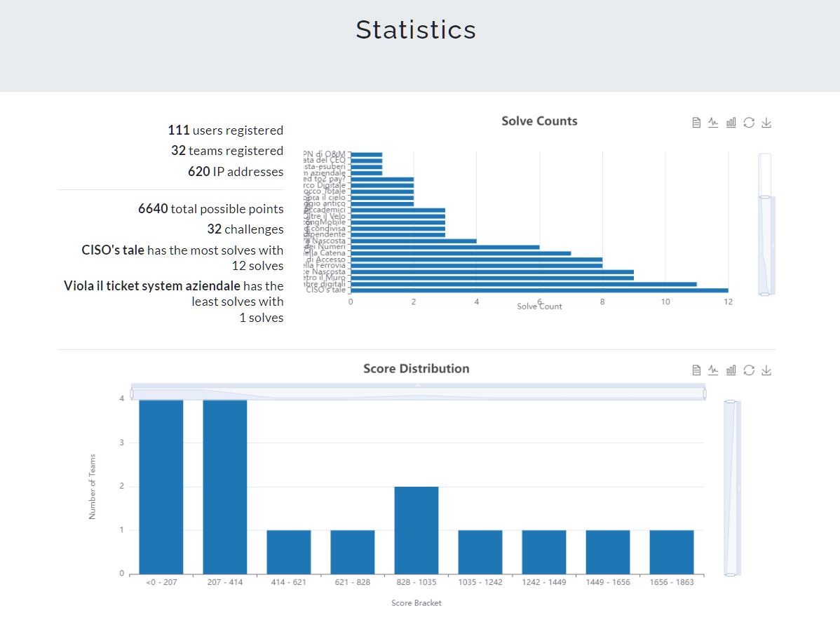Switch Score Distribution chart to line view
This screenshot has width=840, height=620.
714,370
